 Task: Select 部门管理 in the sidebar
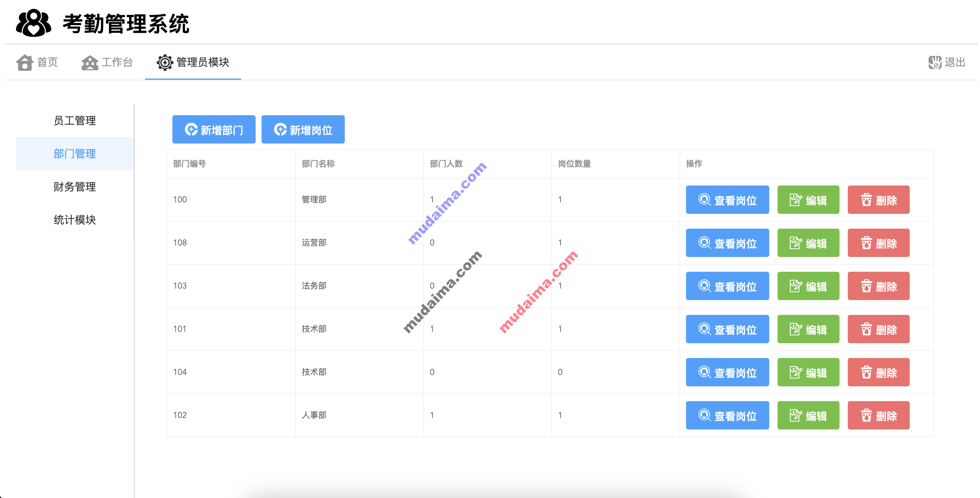tap(75, 154)
